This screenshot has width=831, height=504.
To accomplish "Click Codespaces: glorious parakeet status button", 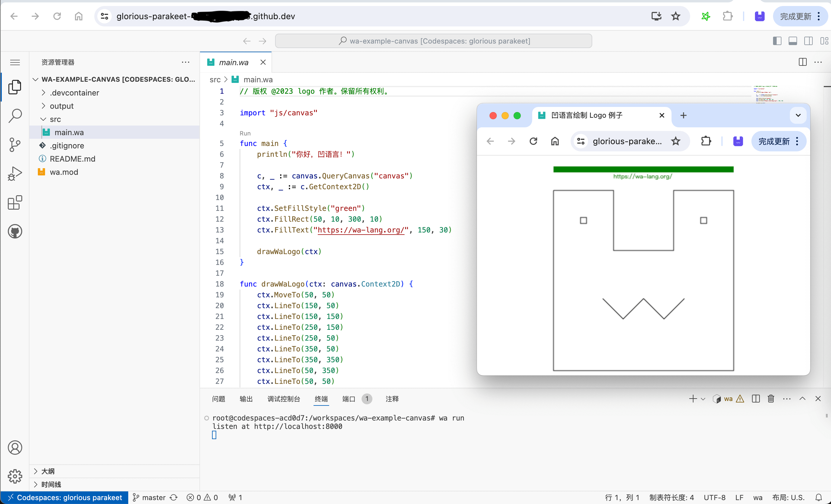I will pos(65,497).
